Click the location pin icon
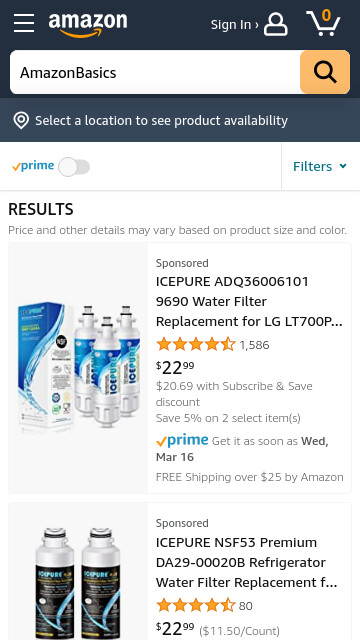 (21, 121)
